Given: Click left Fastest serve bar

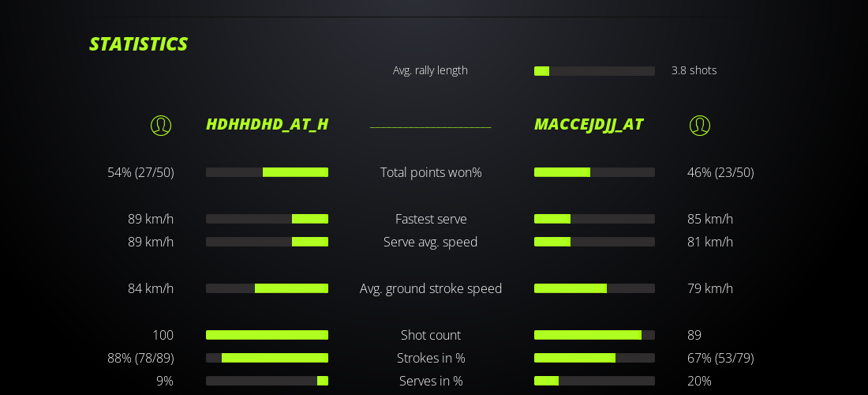Looking at the screenshot, I should coord(267,219).
